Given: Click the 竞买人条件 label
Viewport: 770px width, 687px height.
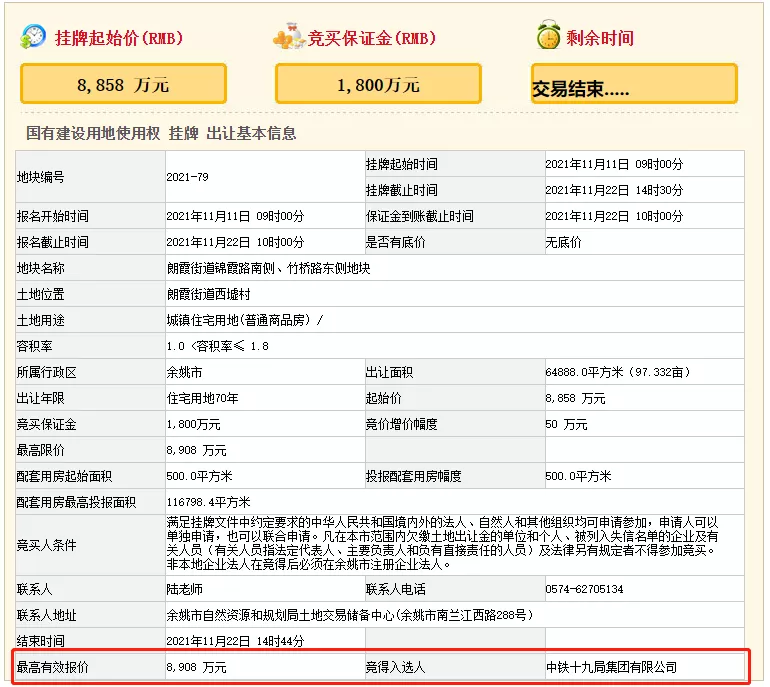Looking at the screenshot, I should click(x=47, y=545).
